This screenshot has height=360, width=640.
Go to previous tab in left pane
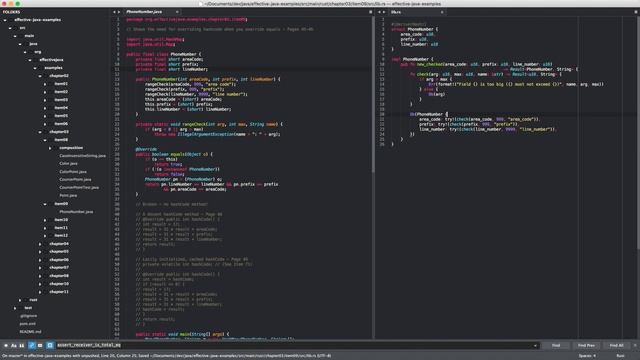click(114, 12)
